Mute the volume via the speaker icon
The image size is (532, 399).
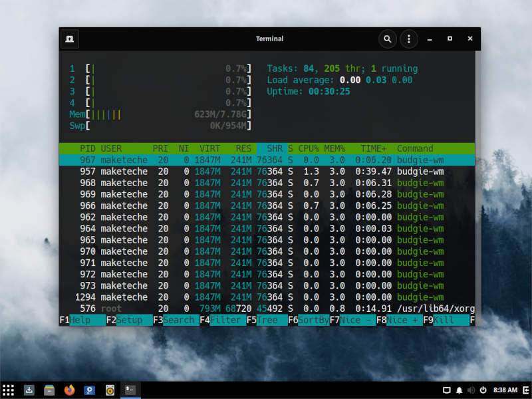pos(471,390)
